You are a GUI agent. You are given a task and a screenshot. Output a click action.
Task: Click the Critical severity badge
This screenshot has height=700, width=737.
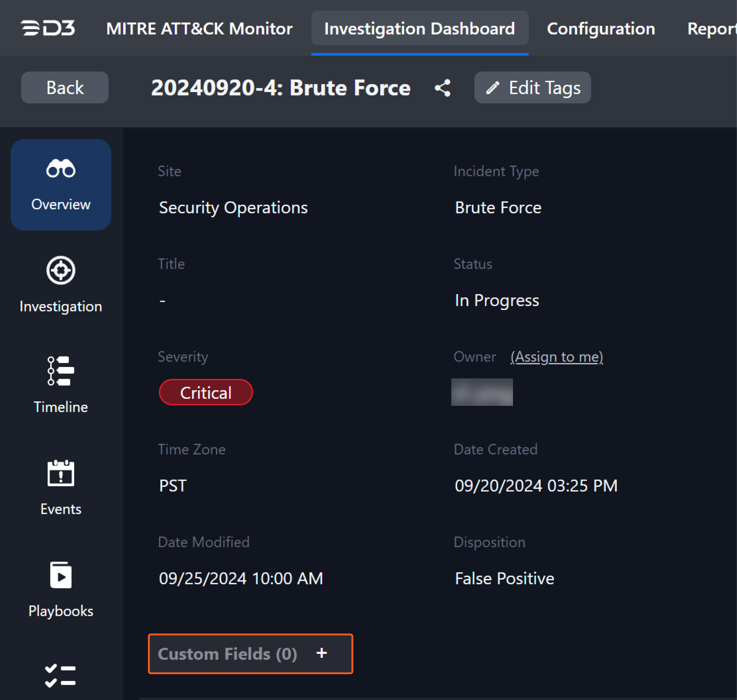coord(206,392)
